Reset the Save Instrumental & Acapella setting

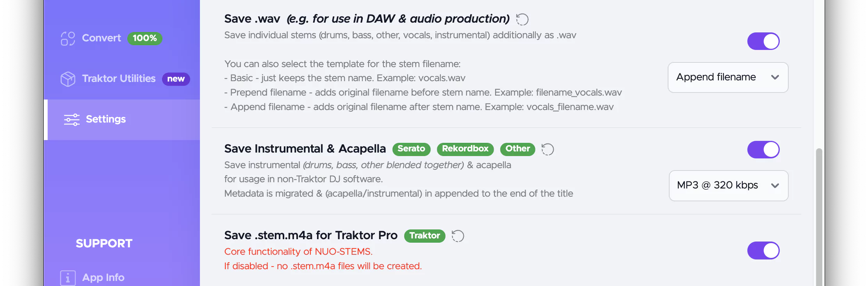tap(547, 149)
